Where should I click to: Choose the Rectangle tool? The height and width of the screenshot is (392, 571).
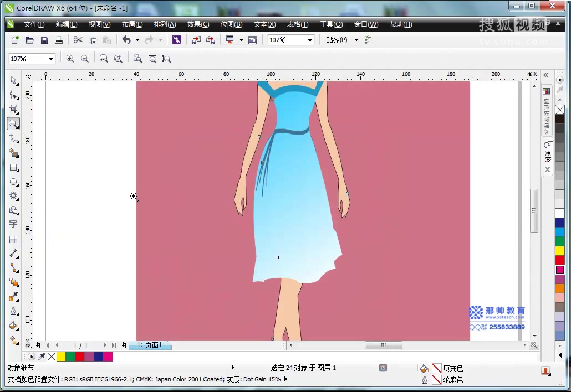point(14,167)
